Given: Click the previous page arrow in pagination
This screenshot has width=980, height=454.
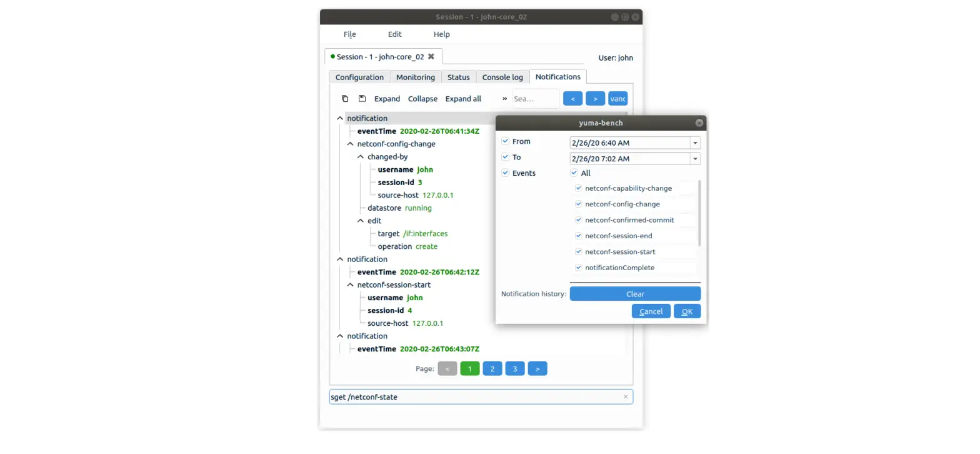Looking at the screenshot, I should click(x=447, y=368).
